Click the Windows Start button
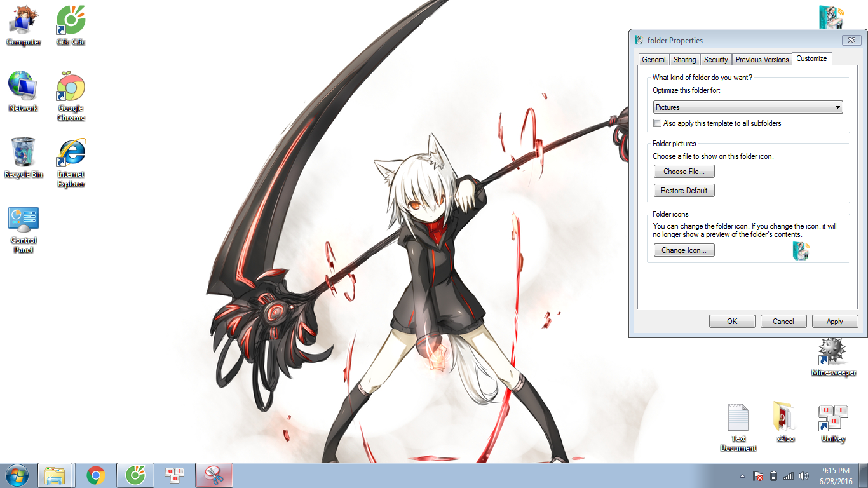The image size is (868, 488). click(x=17, y=475)
